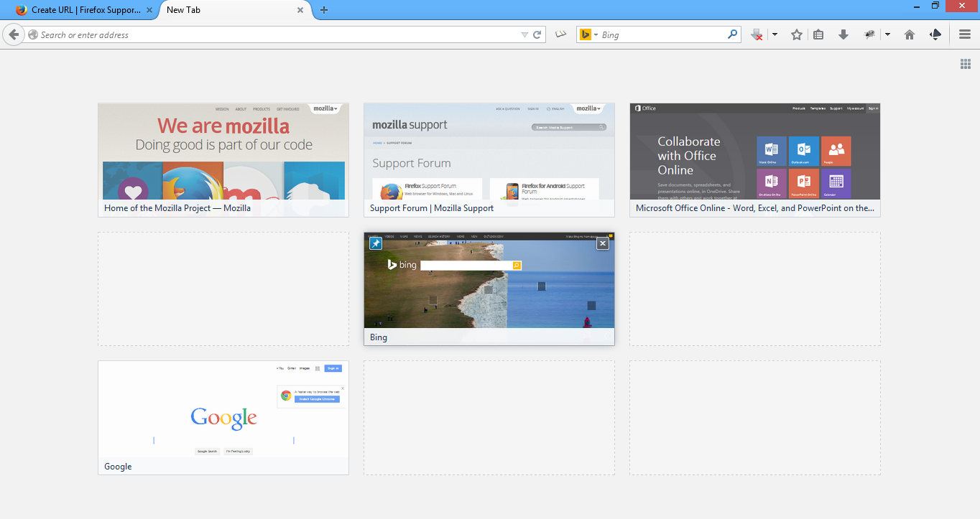Click the globe site identity icon
The width and height of the screenshot is (980, 519).
(x=33, y=34)
